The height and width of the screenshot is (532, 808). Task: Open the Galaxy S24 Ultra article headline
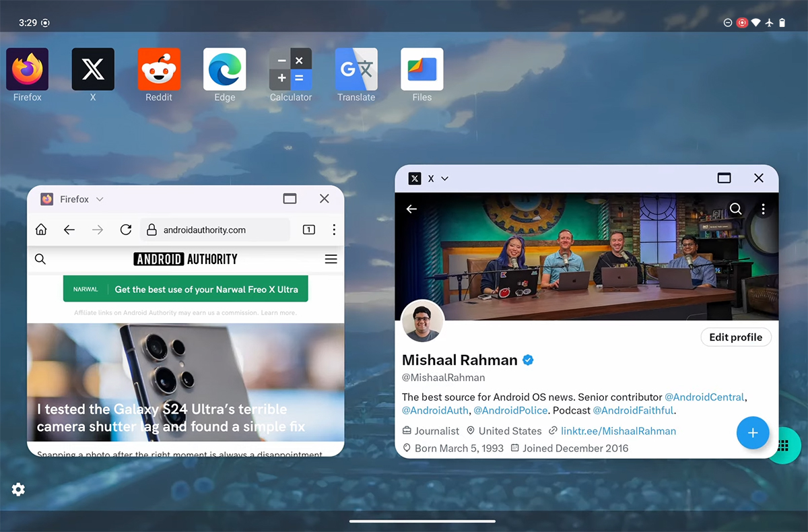(171, 418)
